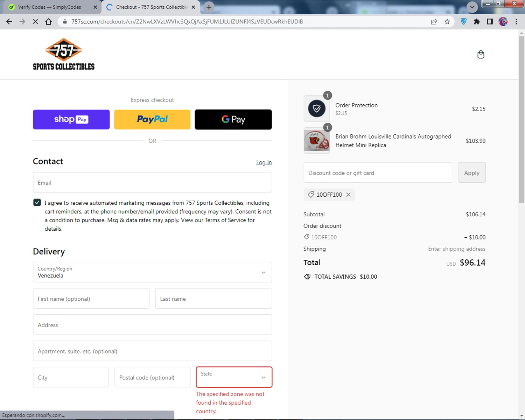Open a new browser tab
The height and width of the screenshot is (420, 525).
pos(209,7)
